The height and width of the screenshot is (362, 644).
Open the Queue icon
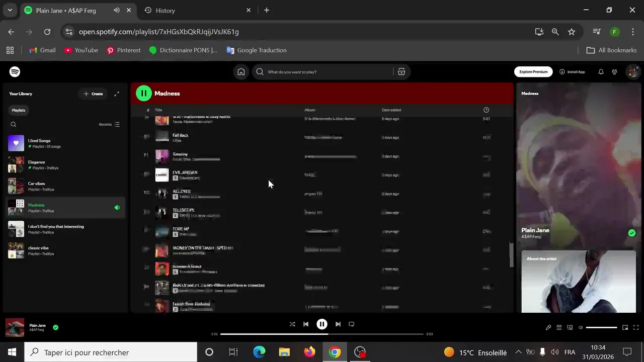pos(559,328)
